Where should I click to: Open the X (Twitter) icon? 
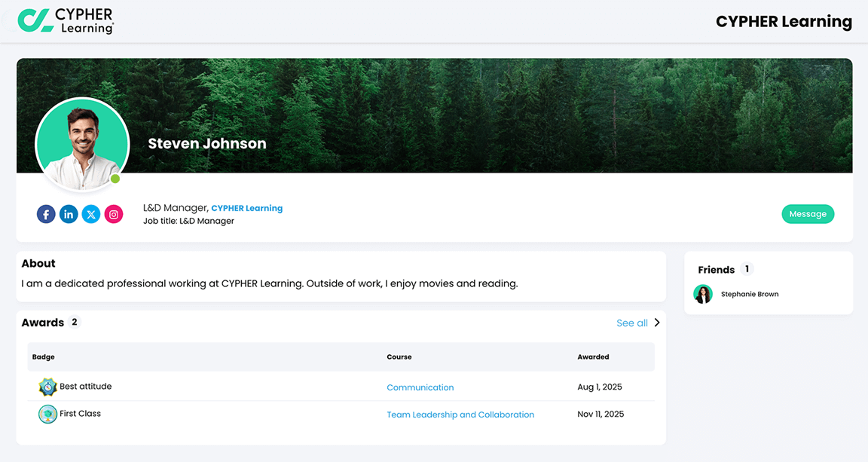[91, 214]
